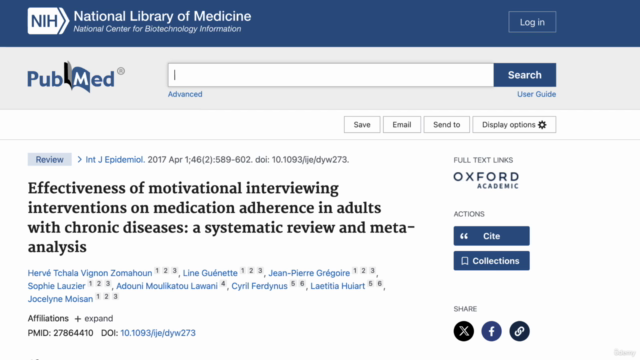Open Int J Epidemiol. journal link

115,160
